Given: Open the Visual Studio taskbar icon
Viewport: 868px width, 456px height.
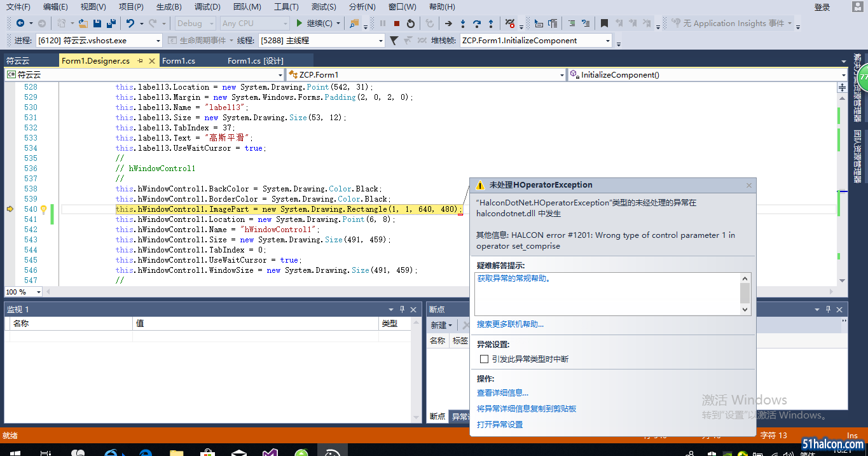Looking at the screenshot, I should point(270,451).
